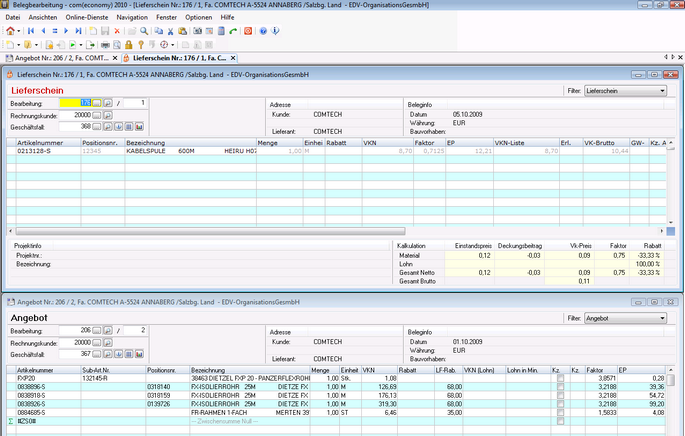This screenshot has width=685, height=436.
Task: Click Angebot Geschäftsfall chart icon
Action: (139, 354)
